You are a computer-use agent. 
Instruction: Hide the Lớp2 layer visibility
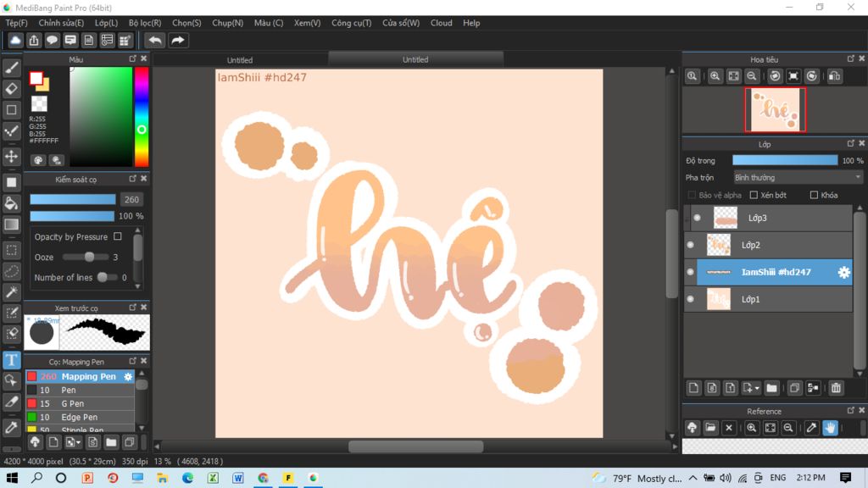[690, 245]
